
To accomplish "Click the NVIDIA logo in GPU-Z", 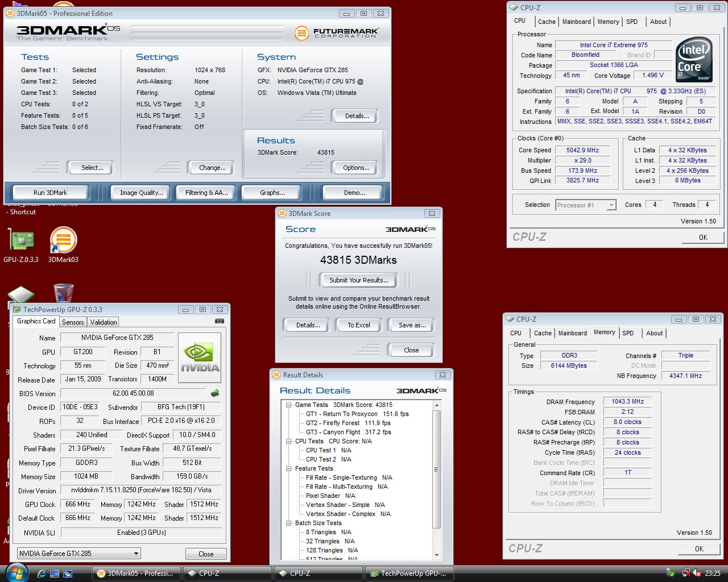I will point(200,357).
